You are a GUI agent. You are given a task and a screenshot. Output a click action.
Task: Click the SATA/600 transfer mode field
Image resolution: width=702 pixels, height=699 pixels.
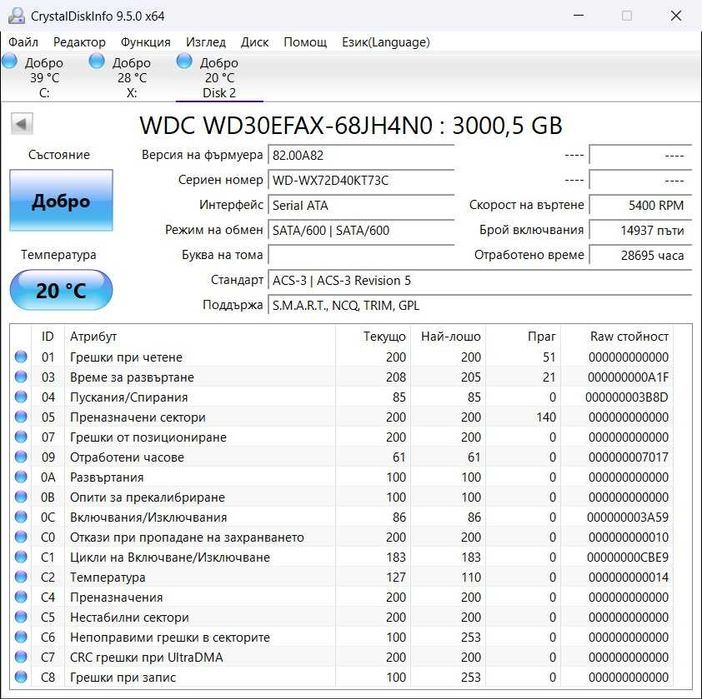[x=361, y=231]
